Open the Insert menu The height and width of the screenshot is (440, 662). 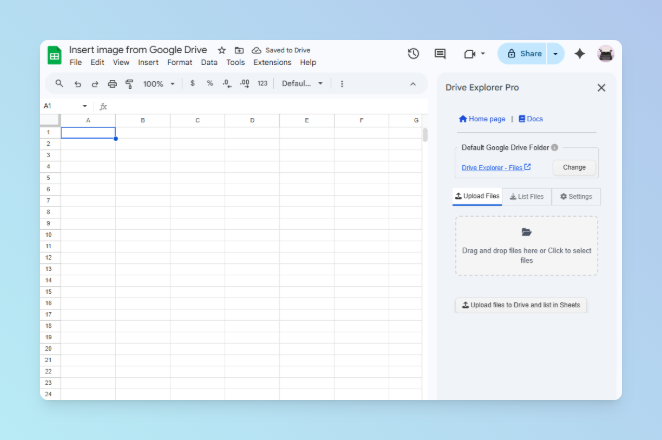tap(148, 62)
